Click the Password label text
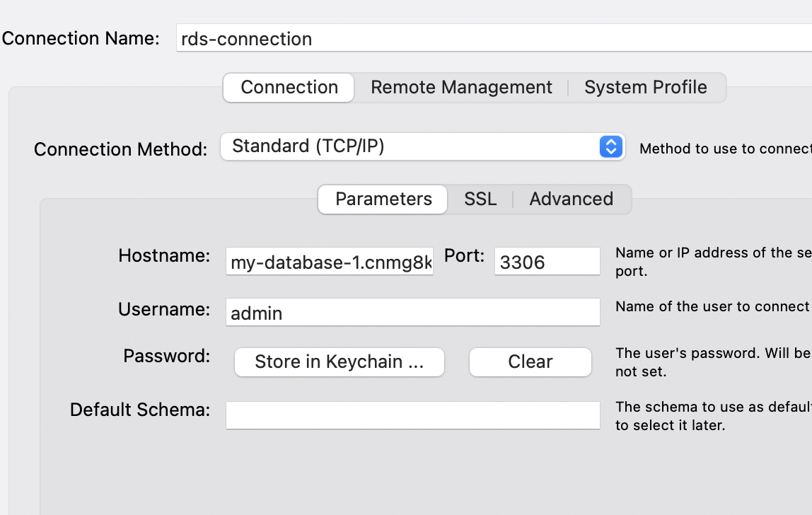 click(167, 356)
